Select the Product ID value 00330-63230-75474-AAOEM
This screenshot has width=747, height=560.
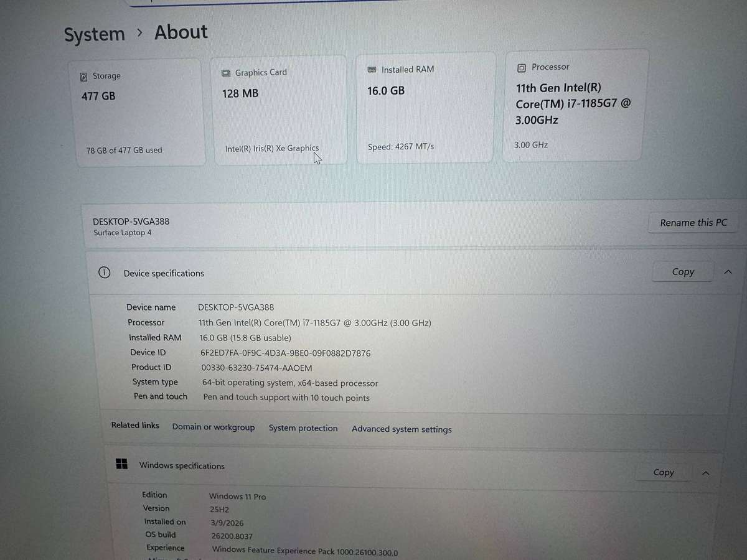pos(256,368)
